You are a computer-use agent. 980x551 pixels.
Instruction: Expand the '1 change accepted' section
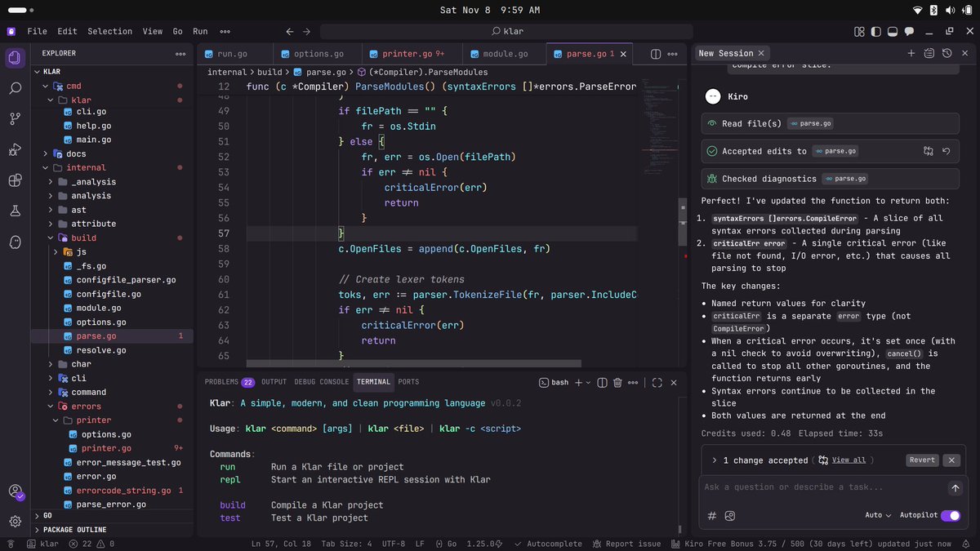pyautogui.click(x=715, y=460)
